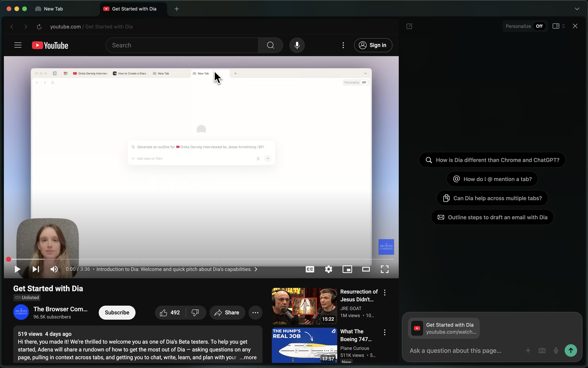The width and height of the screenshot is (588, 368).
Task: Open options for What The Boeing 747 video
Action: (385, 332)
